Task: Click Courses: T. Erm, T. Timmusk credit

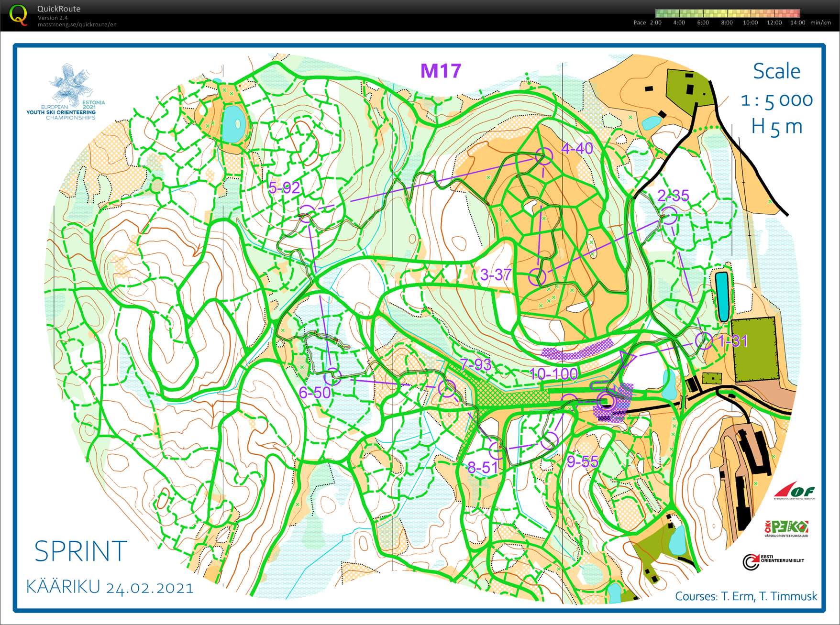Action: 746,596
